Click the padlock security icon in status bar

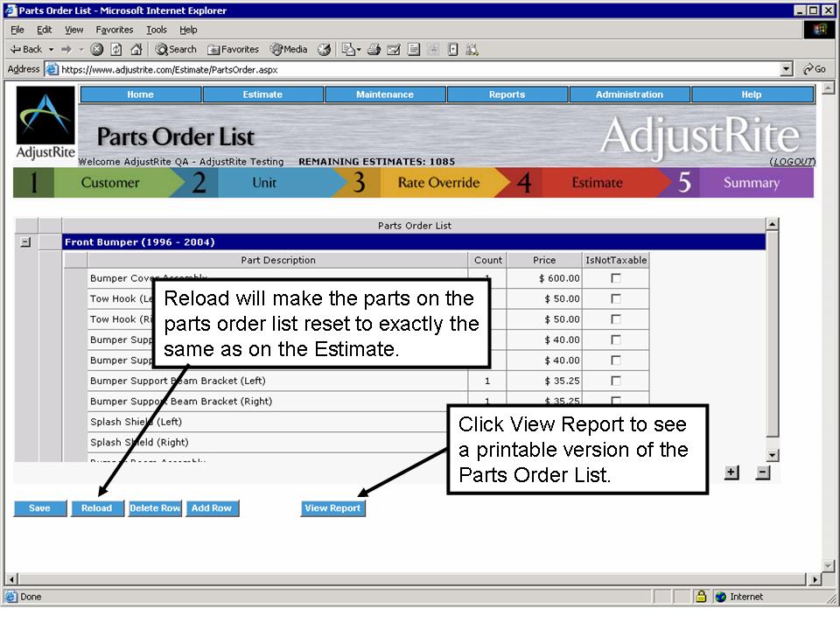701,596
